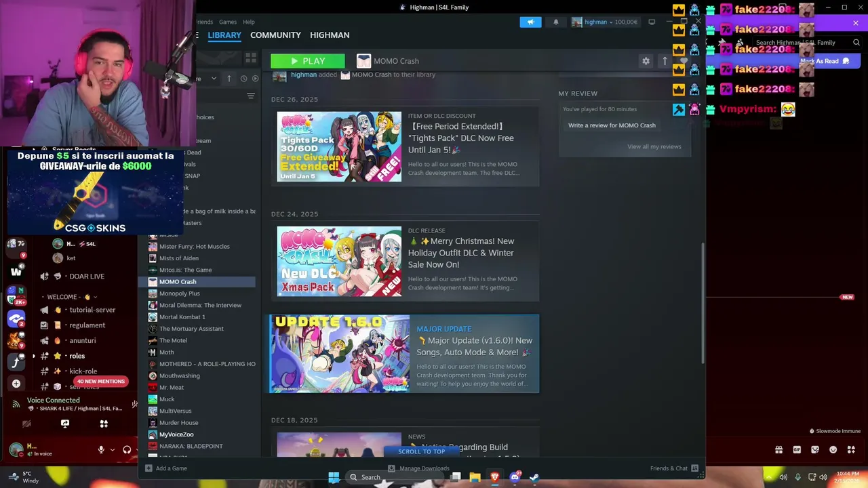
Task: Open game settings gear for MOMO Crash
Action: click(646, 61)
